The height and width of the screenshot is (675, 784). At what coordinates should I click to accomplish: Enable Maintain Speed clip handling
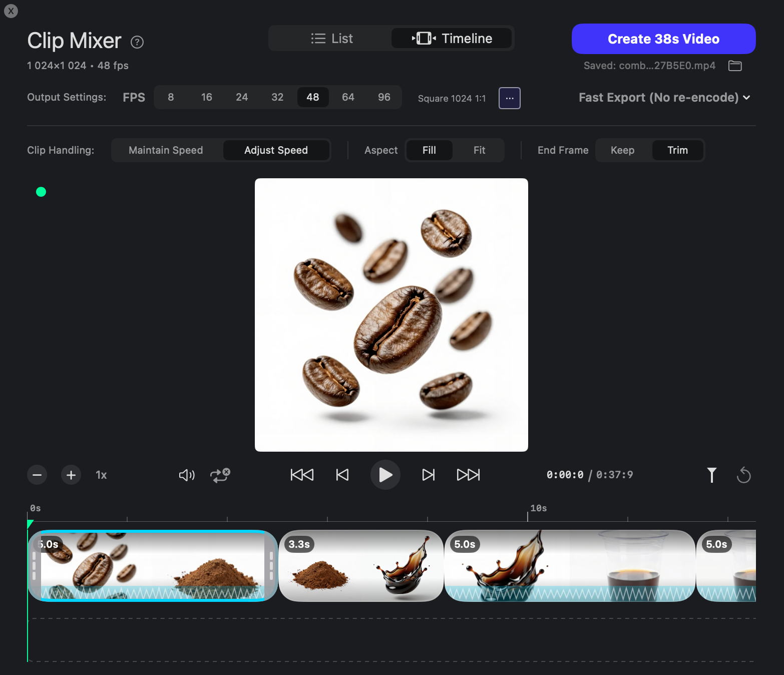pyautogui.click(x=166, y=150)
